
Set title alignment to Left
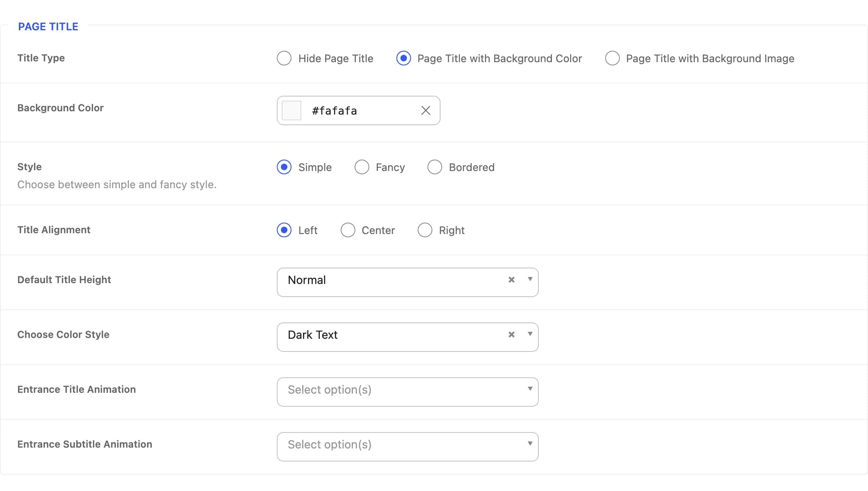tap(284, 230)
